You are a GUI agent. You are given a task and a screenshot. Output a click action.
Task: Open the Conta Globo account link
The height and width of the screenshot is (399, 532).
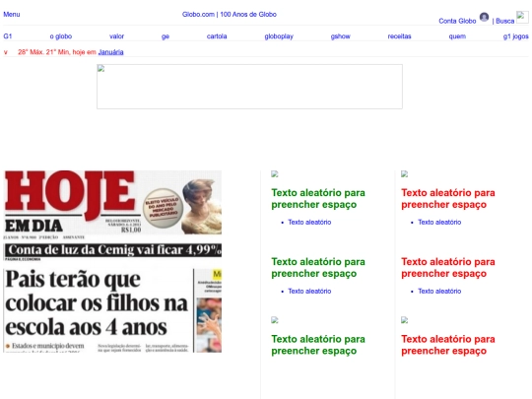pyautogui.click(x=457, y=21)
